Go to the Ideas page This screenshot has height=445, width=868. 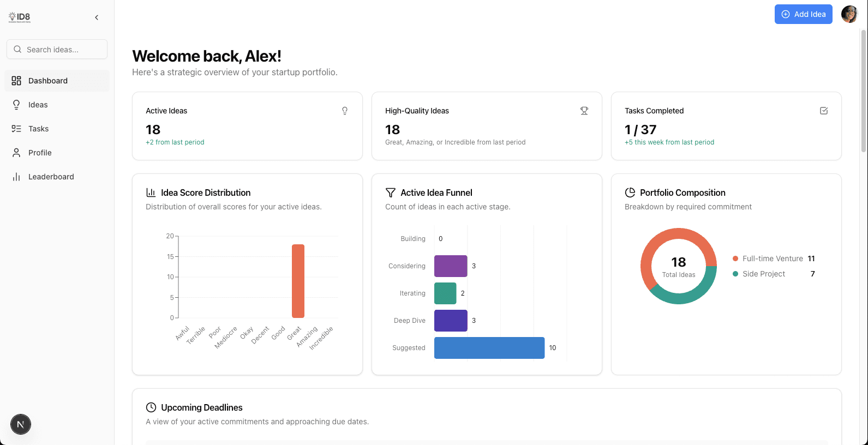click(x=38, y=105)
